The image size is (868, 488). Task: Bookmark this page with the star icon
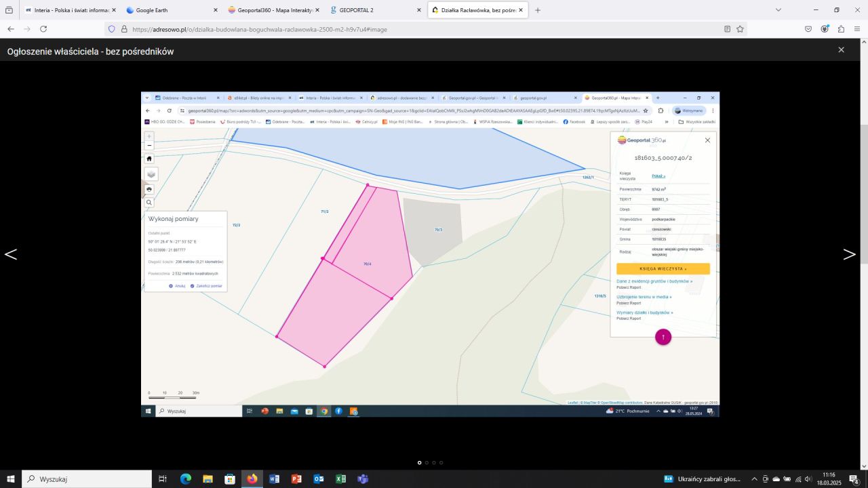pyautogui.click(x=740, y=29)
